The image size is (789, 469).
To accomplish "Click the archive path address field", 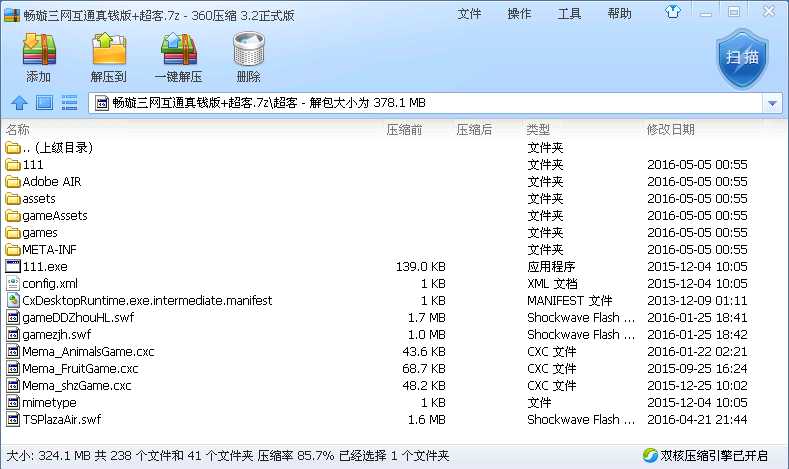I will click(x=426, y=103).
